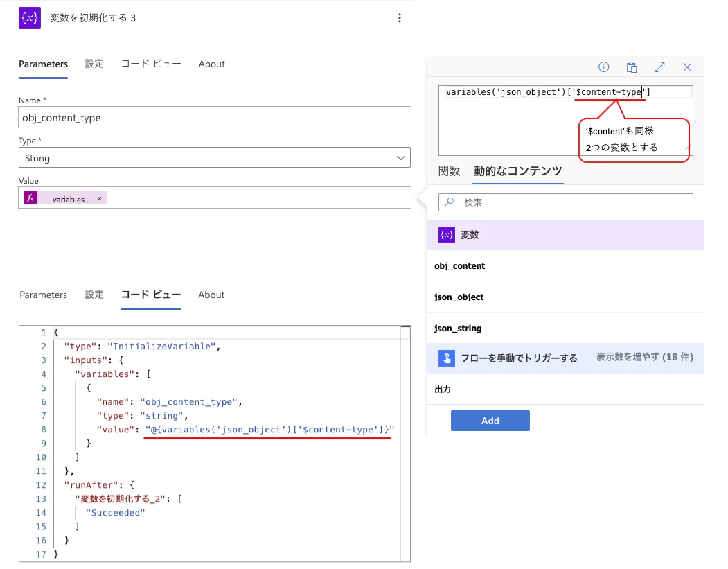Click the expression text area

(x=565, y=121)
